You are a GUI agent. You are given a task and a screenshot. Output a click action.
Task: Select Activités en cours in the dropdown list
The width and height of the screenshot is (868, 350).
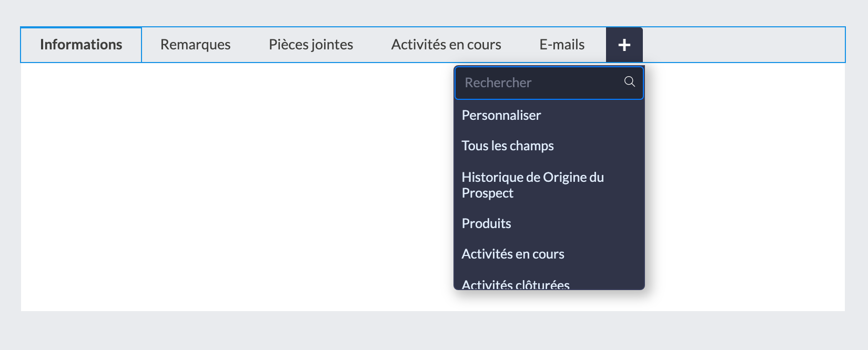(x=513, y=254)
